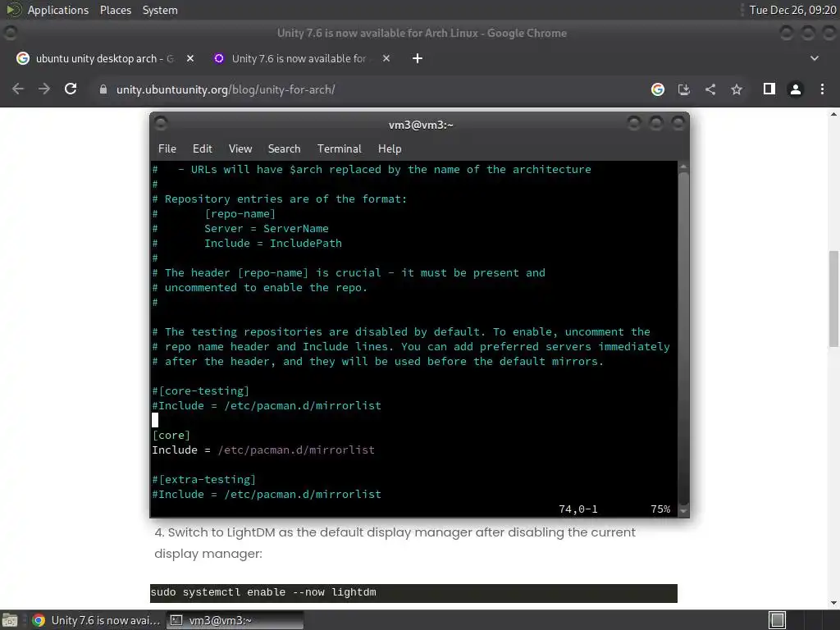The image size is (840, 630).
Task: Open the terminal File menu
Action: coord(167,149)
